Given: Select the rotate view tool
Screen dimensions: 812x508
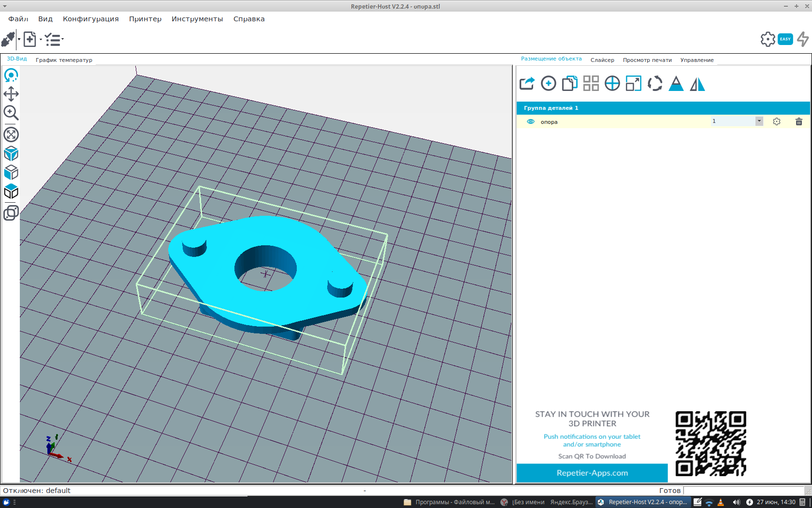Looking at the screenshot, I should point(11,75).
